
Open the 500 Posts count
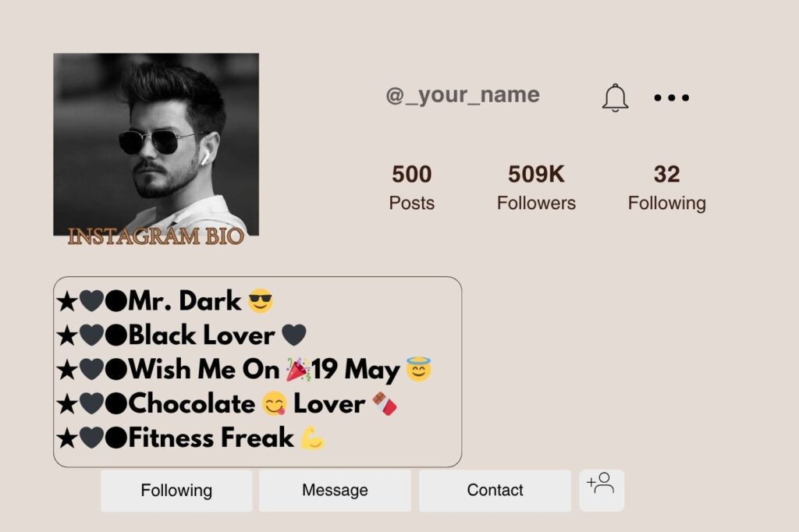tap(411, 187)
